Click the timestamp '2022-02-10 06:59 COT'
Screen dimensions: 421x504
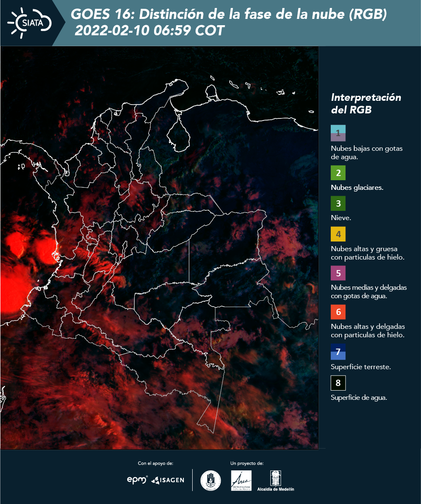pos(149,31)
